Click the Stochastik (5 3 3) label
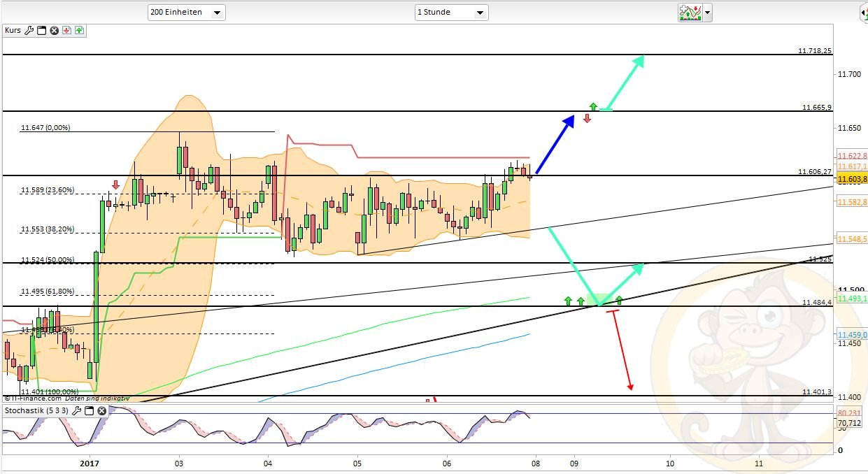This screenshot has height=474, width=868. (x=36, y=410)
